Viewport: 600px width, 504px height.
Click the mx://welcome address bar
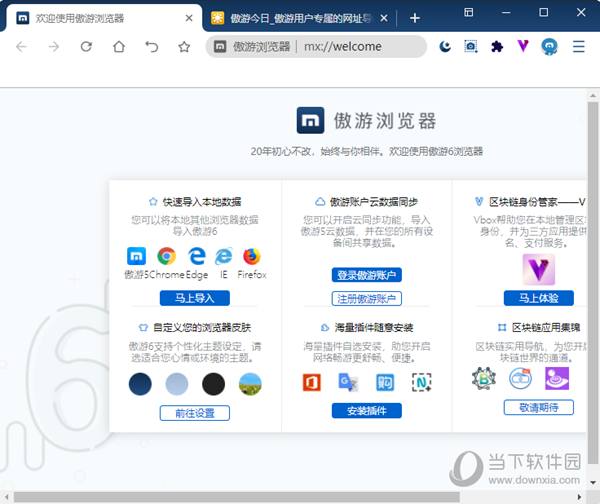316,47
